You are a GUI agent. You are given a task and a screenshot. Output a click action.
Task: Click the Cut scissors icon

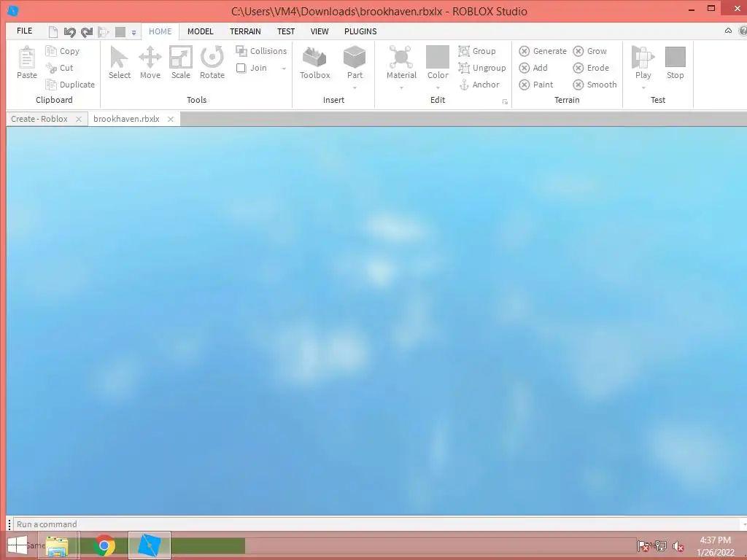[51, 68]
